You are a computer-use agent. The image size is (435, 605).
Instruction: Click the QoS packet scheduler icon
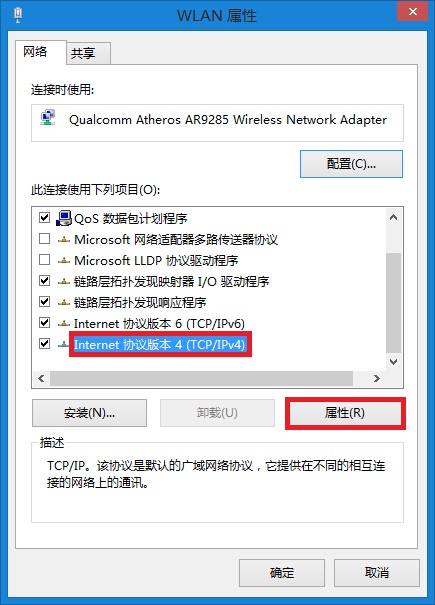click(64, 218)
